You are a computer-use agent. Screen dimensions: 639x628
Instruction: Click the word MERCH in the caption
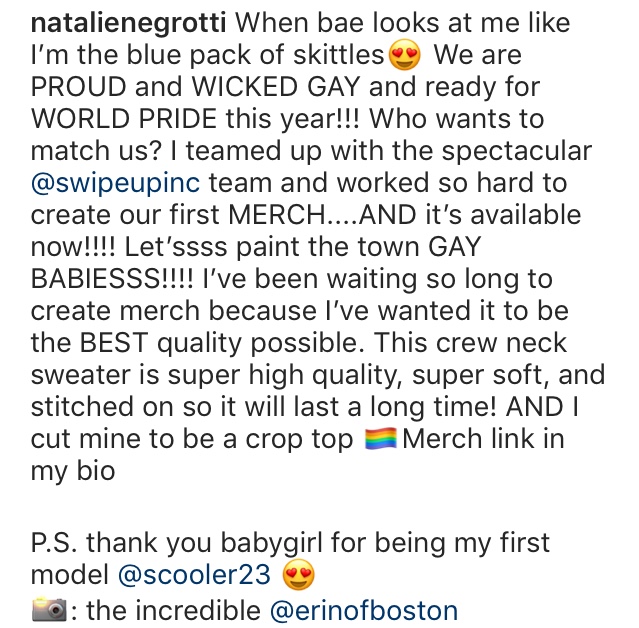[x=277, y=215]
